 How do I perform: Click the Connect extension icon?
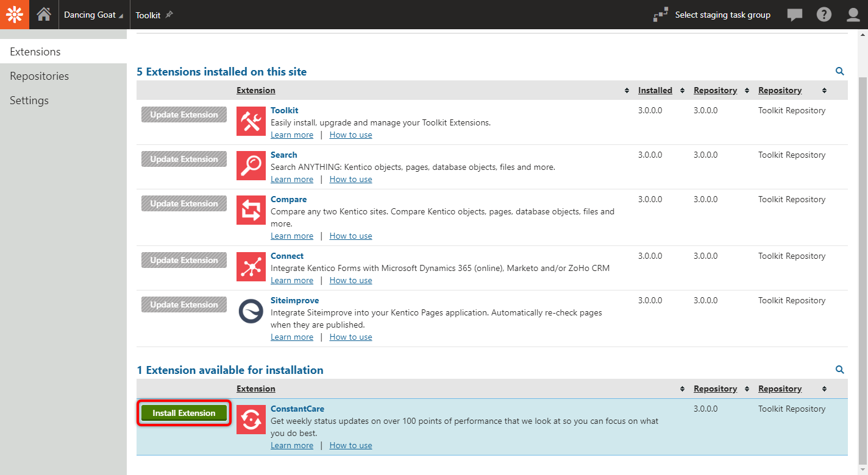(251, 267)
